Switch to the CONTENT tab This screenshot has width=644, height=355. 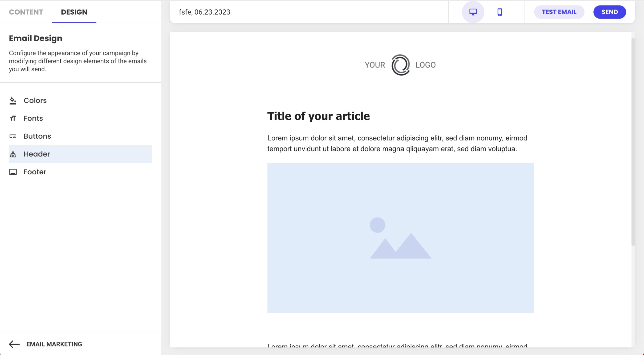click(x=26, y=12)
